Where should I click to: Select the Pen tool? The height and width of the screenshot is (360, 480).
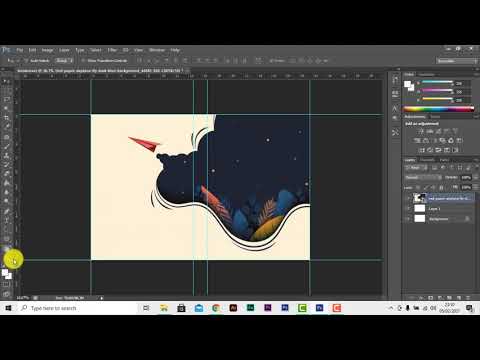pyautogui.click(x=6, y=211)
